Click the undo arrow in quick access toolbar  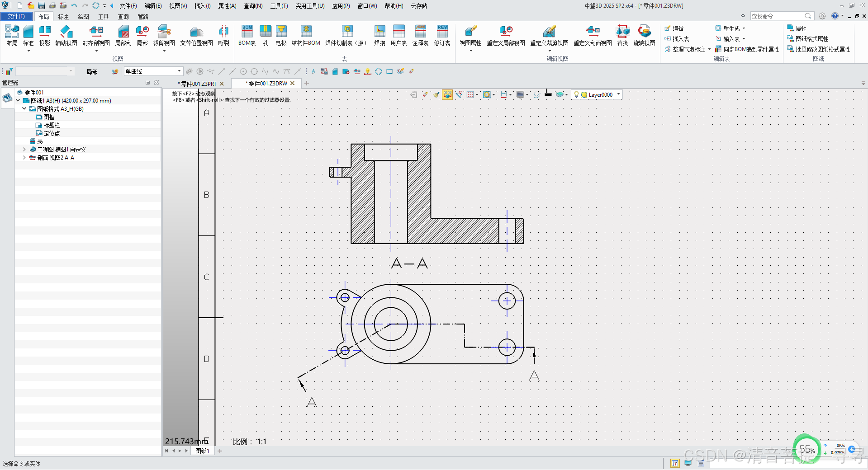pyautogui.click(x=74, y=5)
